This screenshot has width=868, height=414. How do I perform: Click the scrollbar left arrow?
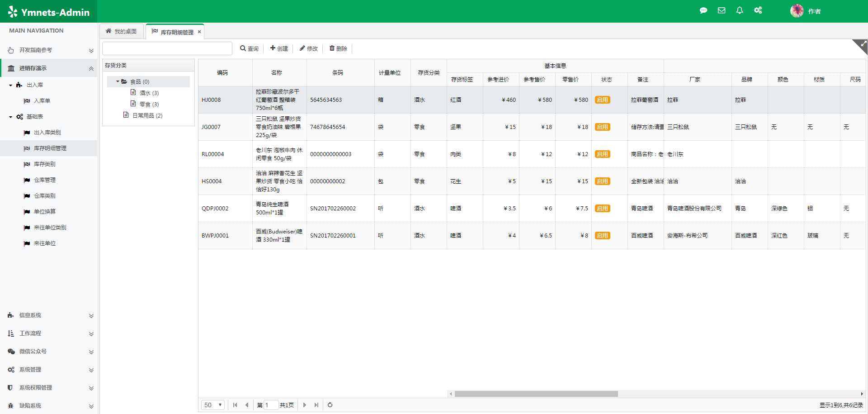pos(451,394)
